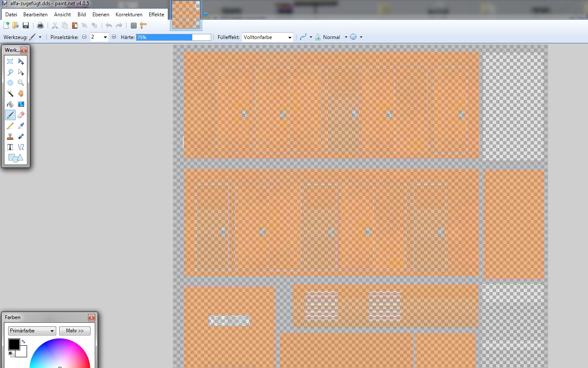588x368 pixels.
Task: Select the Line/Curve tool
Action: click(21, 147)
